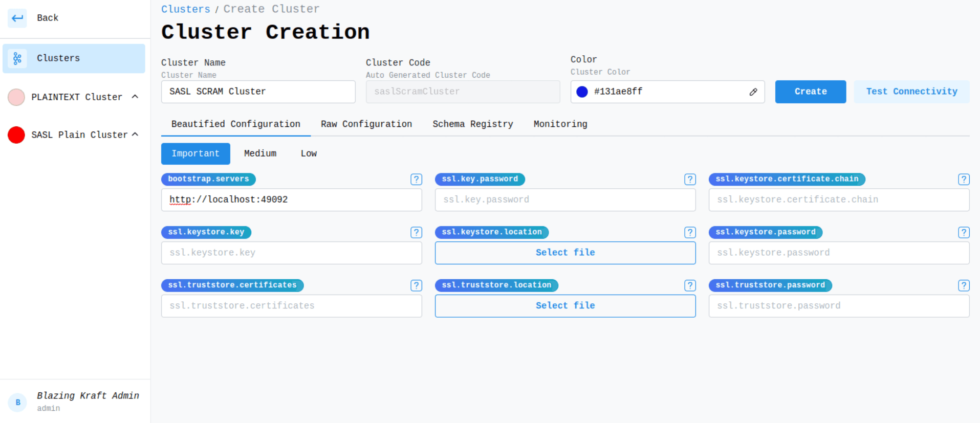Viewport: 980px width, 423px height.
Task: Open help for ssl.keystore.certificate.chain
Action: (964, 180)
